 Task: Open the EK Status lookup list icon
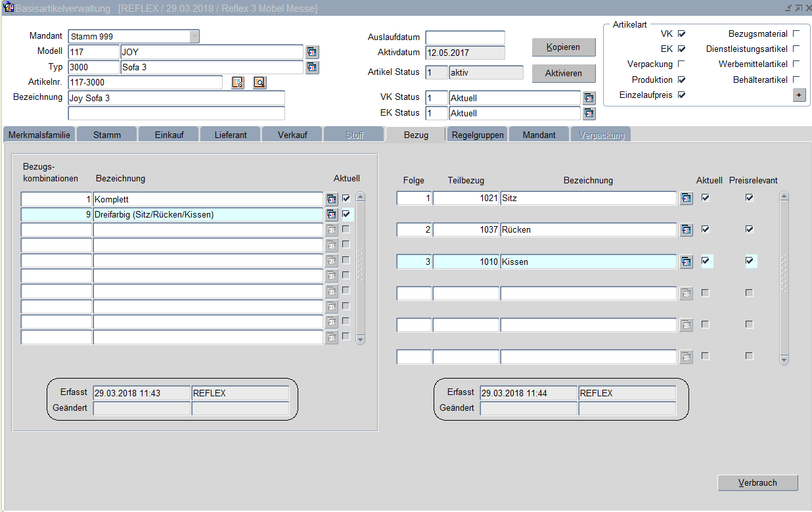589,113
